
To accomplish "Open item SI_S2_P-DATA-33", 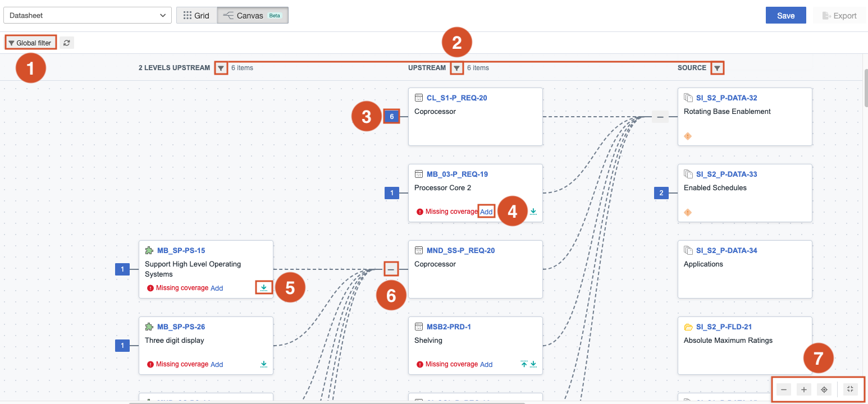I will tap(727, 174).
